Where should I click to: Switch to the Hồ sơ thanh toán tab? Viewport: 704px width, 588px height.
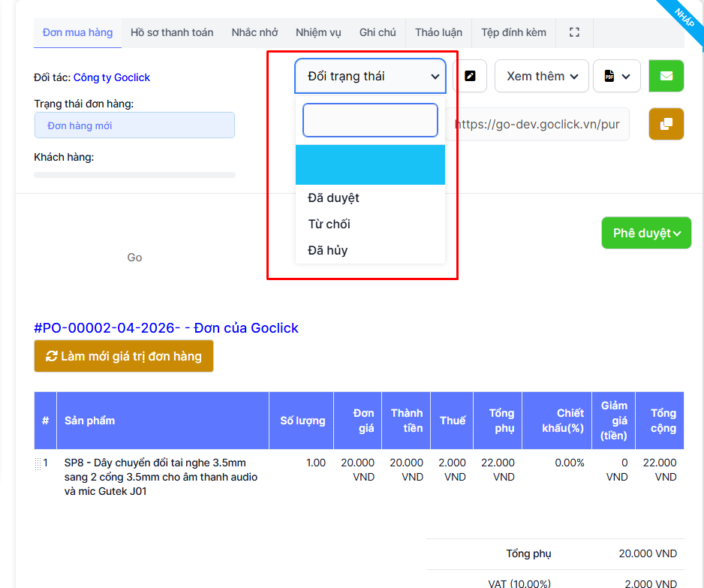coord(172,32)
